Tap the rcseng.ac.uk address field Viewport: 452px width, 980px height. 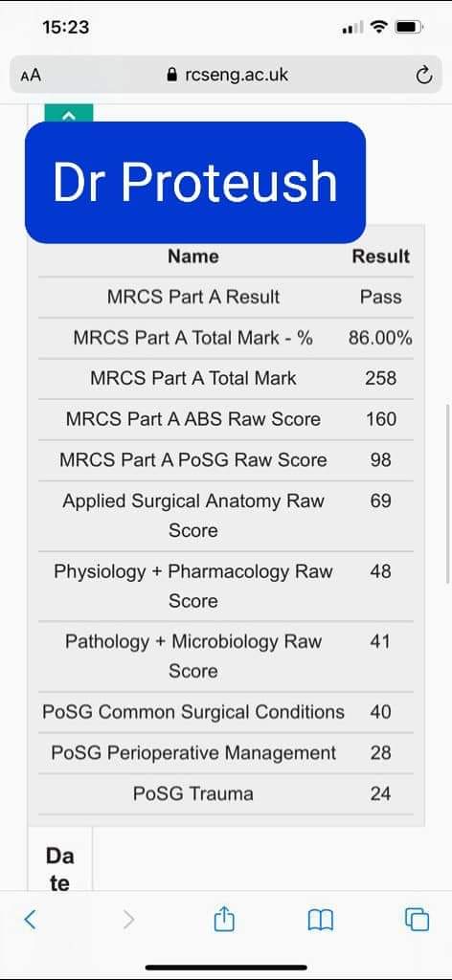click(x=226, y=75)
